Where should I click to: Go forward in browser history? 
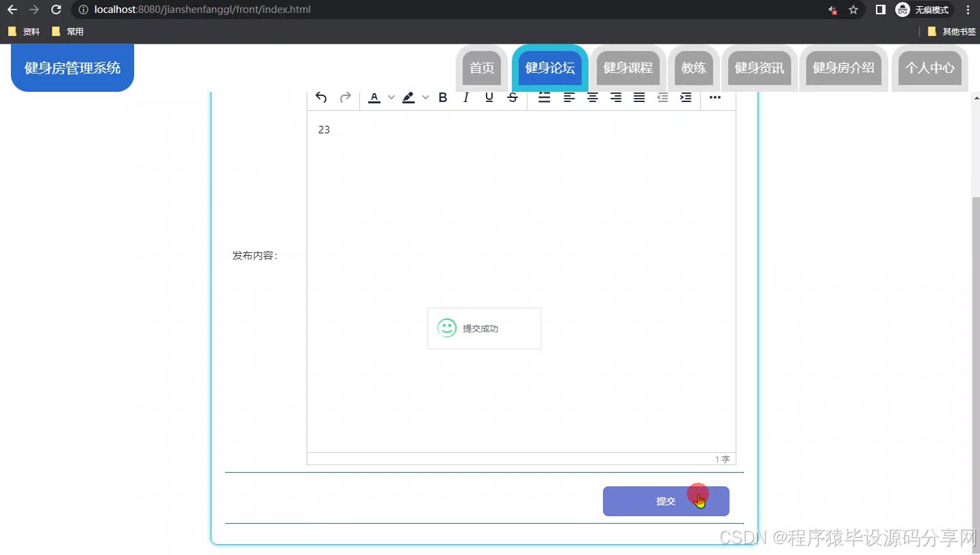[x=34, y=10]
